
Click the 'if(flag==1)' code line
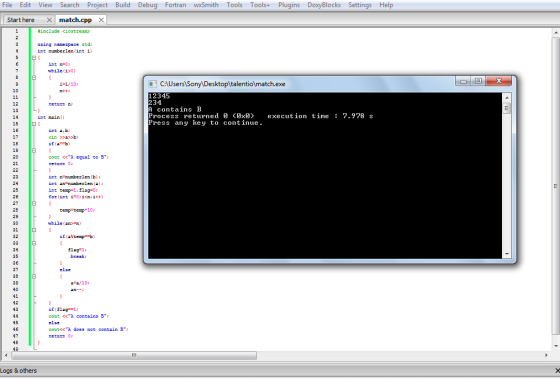(x=64, y=309)
